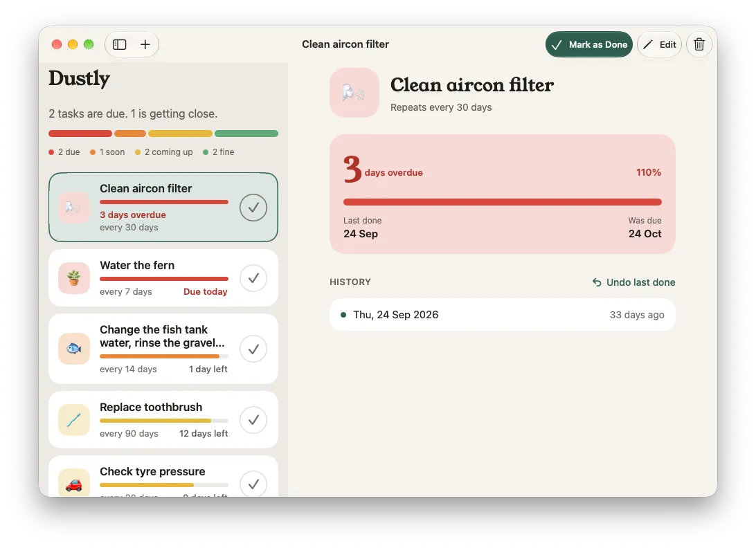Check off Clean aircon filter task

click(253, 208)
